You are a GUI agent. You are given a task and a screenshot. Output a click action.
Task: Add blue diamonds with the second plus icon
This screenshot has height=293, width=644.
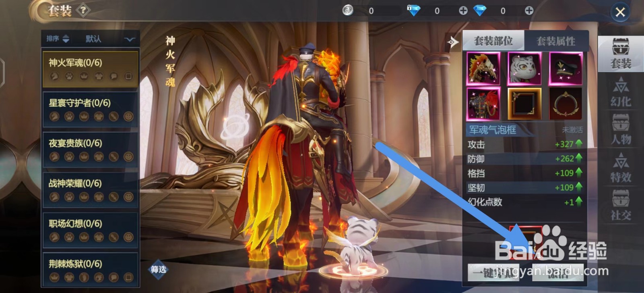529,11
